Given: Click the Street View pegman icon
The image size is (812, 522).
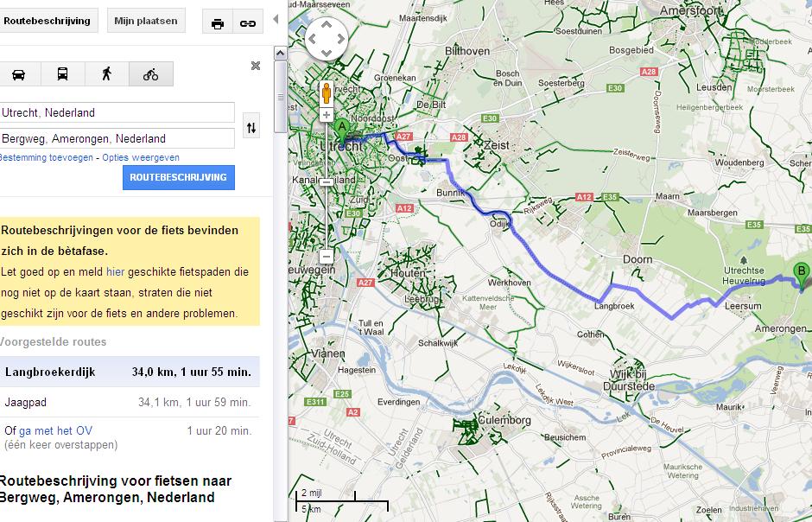Looking at the screenshot, I should (327, 93).
